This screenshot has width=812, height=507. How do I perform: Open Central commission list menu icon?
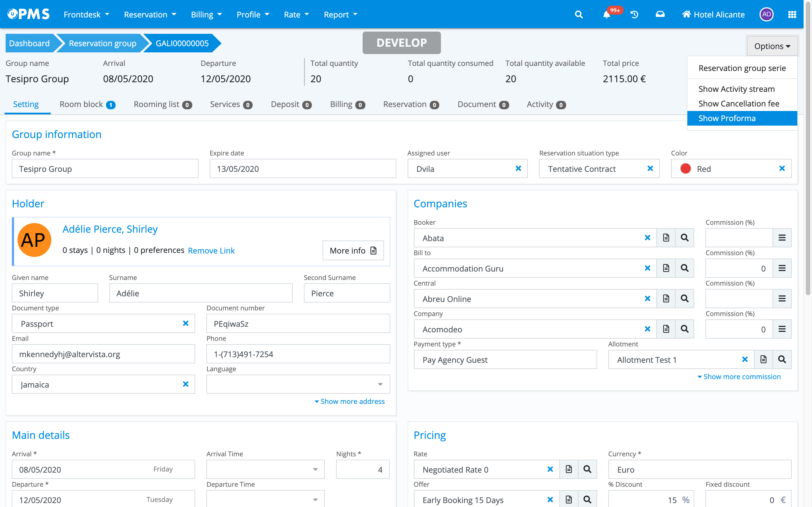pyautogui.click(x=782, y=299)
